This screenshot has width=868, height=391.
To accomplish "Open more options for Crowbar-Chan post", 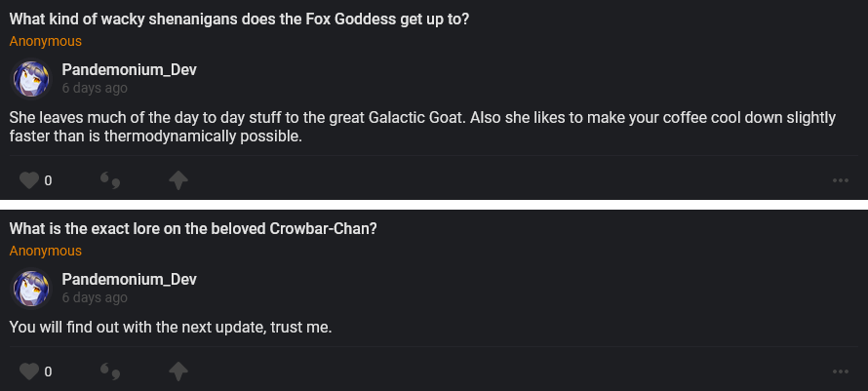I will pyautogui.click(x=840, y=371).
